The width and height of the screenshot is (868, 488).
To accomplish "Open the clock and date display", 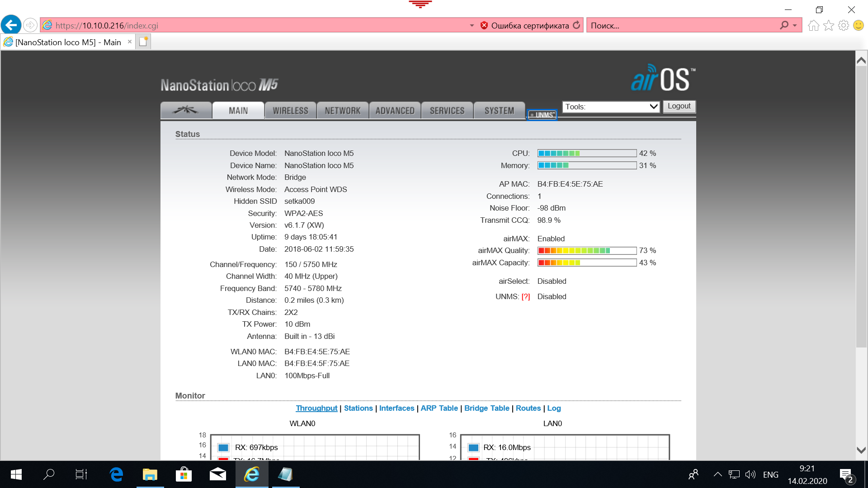I will [807, 474].
